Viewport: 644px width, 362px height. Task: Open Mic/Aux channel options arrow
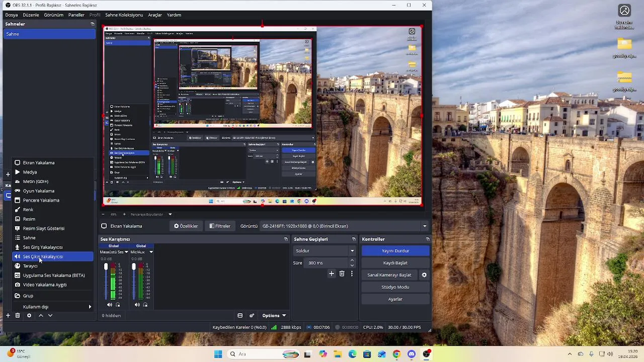click(151, 252)
